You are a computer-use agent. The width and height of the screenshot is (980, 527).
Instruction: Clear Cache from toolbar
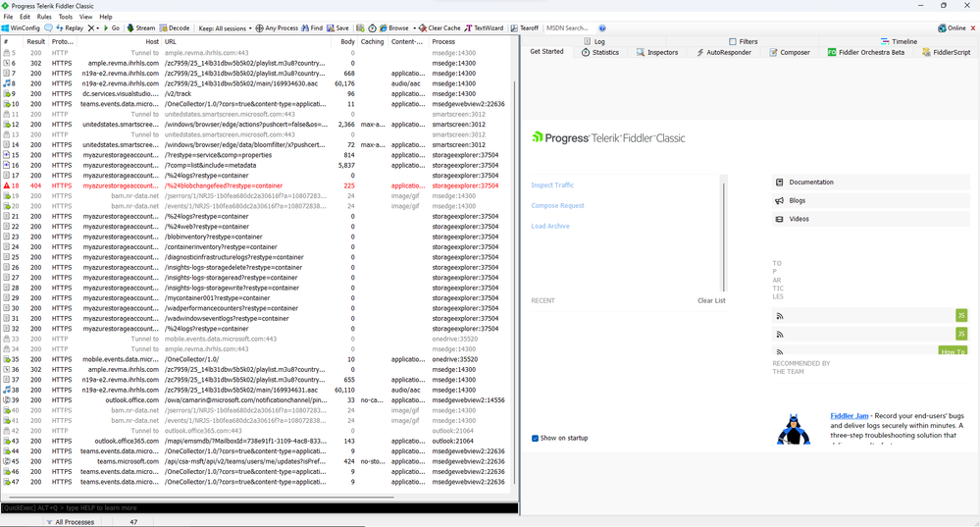439,28
